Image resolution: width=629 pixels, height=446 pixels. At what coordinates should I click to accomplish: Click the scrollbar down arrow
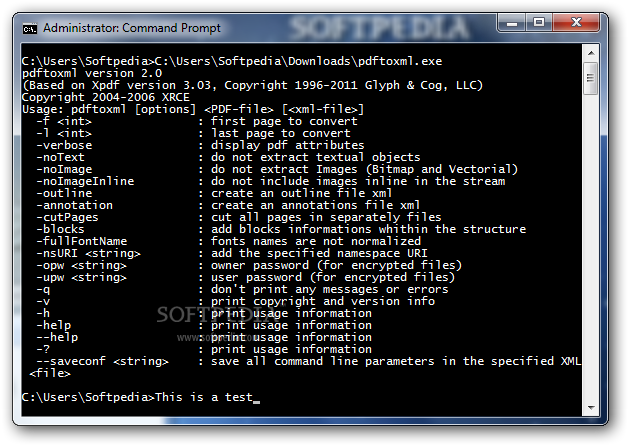point(590,408)
